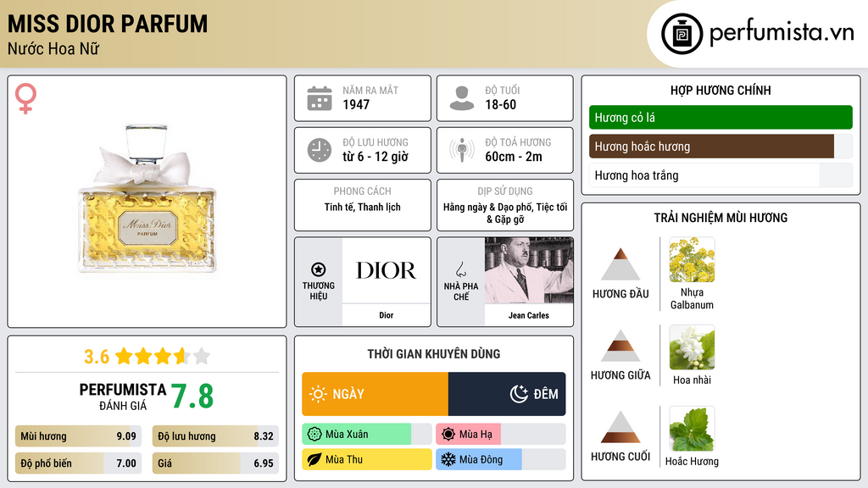The width and height of the screenshot is (868, 488).
Task: Open the Hoắc Hương patchouli note image
Action: (692, 429)
